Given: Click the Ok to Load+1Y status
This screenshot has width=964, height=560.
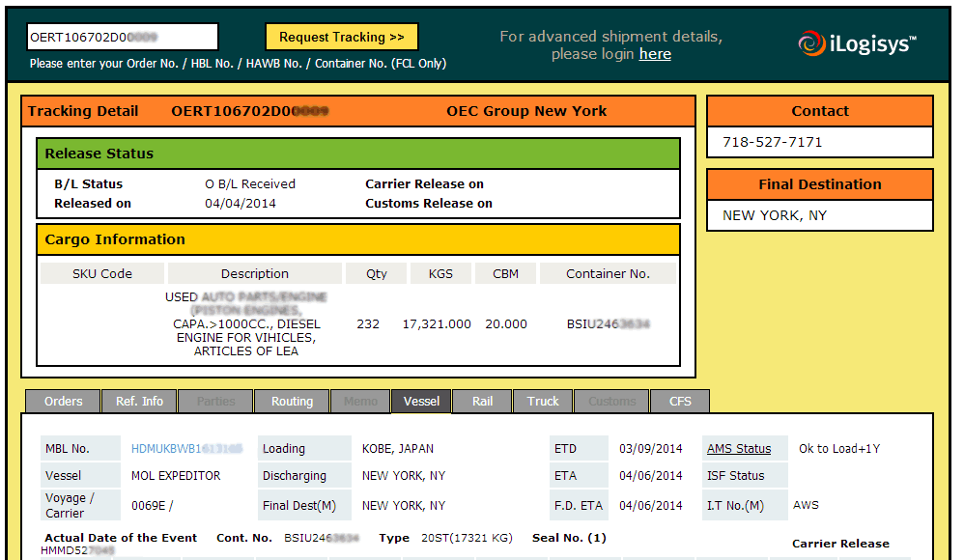Looking at the screenshot, I should [839, 449].
